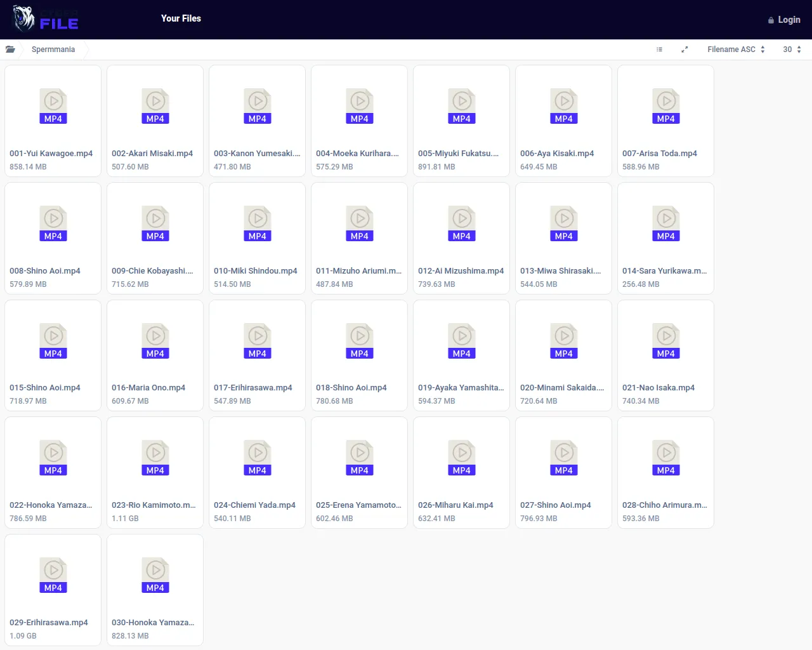This screenshot has height=650, width=812.
Task: Open file name 029-Erihirasawa.mp4
Action: (49, 623)
